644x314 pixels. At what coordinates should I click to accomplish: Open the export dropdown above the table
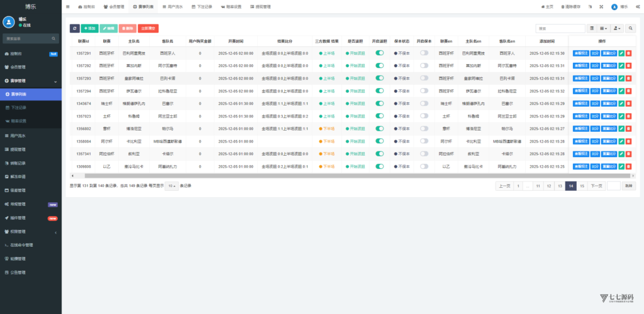pos(617,28)
